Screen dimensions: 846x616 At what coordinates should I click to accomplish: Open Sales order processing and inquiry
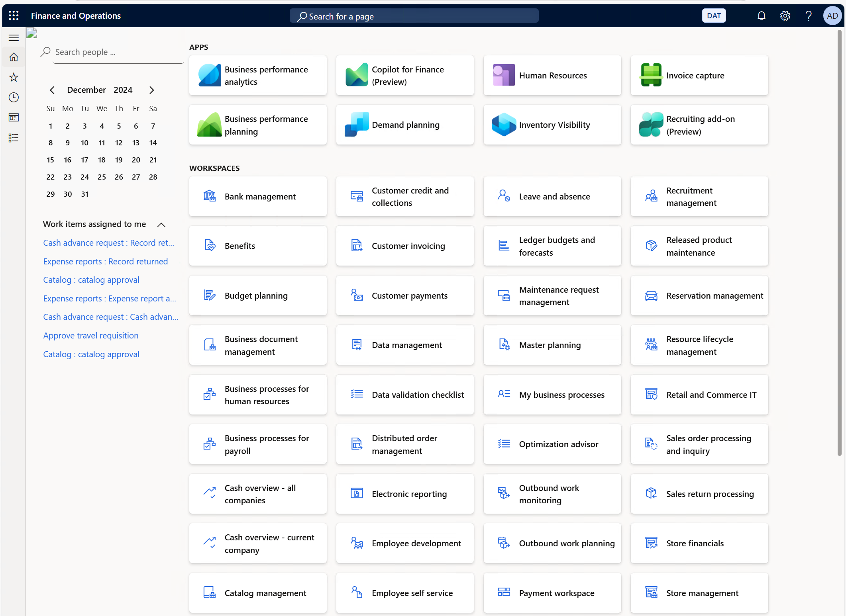pyautogui.click(x=699, y=444)
